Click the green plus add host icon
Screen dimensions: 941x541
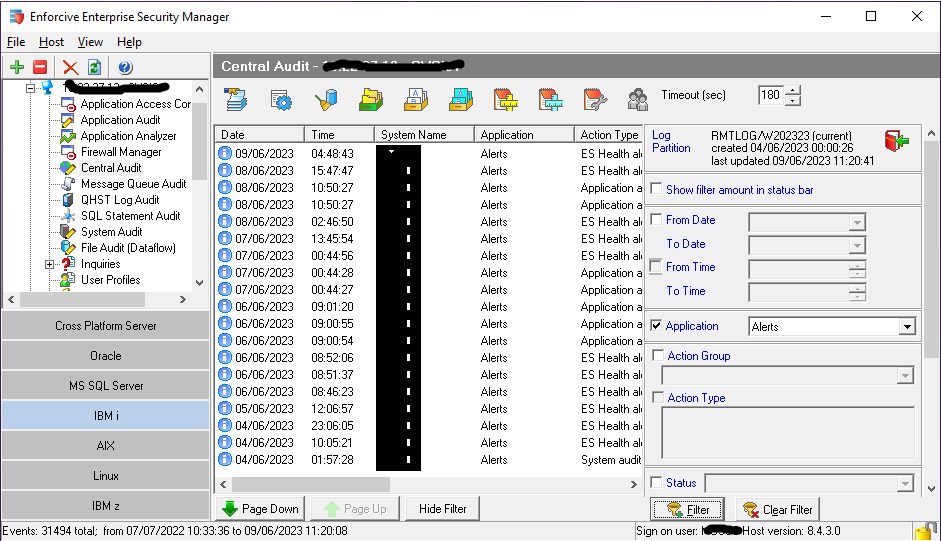[17, 67]
